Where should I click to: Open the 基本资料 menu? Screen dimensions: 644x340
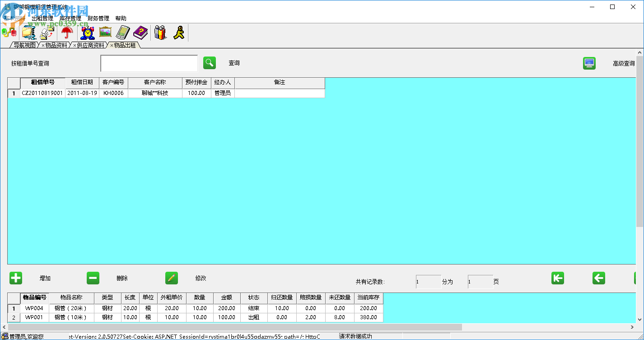tap(14, 19)
